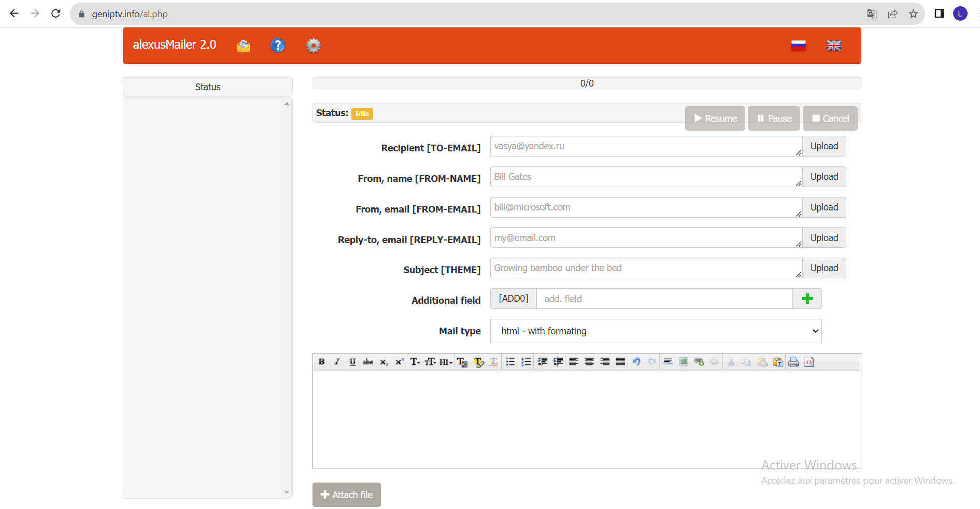
Task: Center-align the text in editor
Action: (589, 362)
